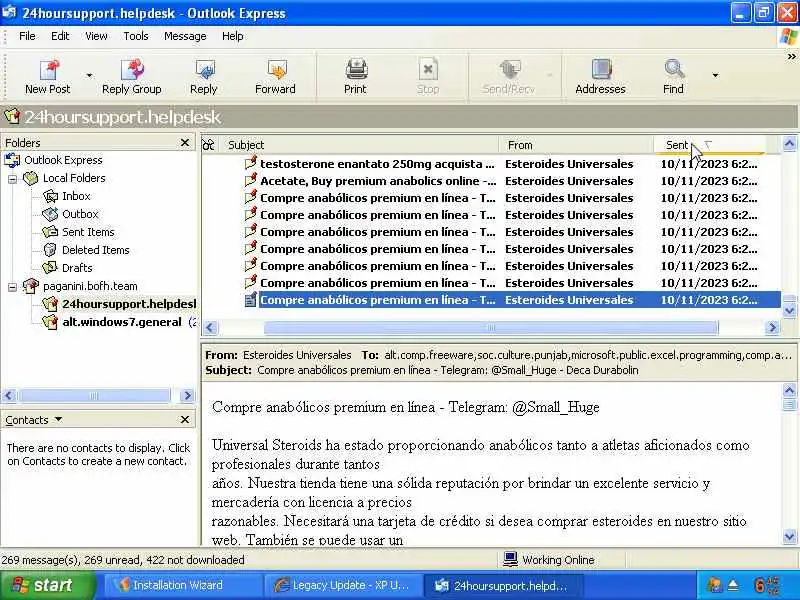Select Outlook Express root in folder tree
Viewport: 800px width, 600px height.
[63, 160]
